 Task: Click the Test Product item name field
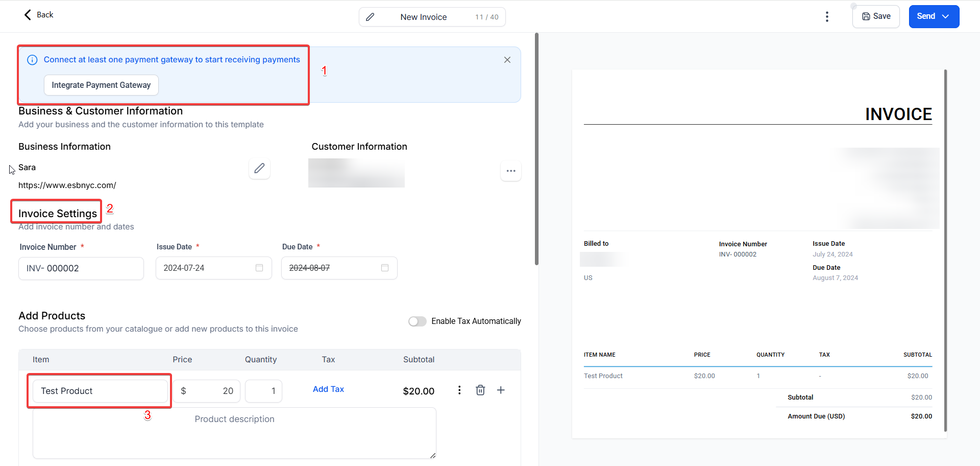[x=100, y=391]
